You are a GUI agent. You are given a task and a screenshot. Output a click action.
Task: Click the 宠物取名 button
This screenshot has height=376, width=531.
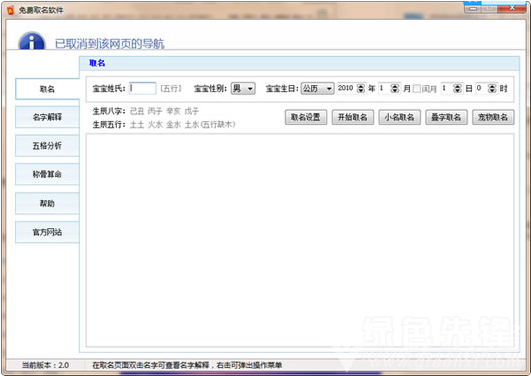[x=493, y=118]
